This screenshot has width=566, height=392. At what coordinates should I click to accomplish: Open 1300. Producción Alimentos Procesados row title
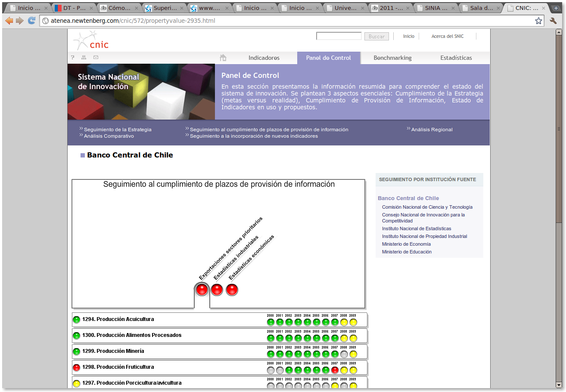point(132,335)
